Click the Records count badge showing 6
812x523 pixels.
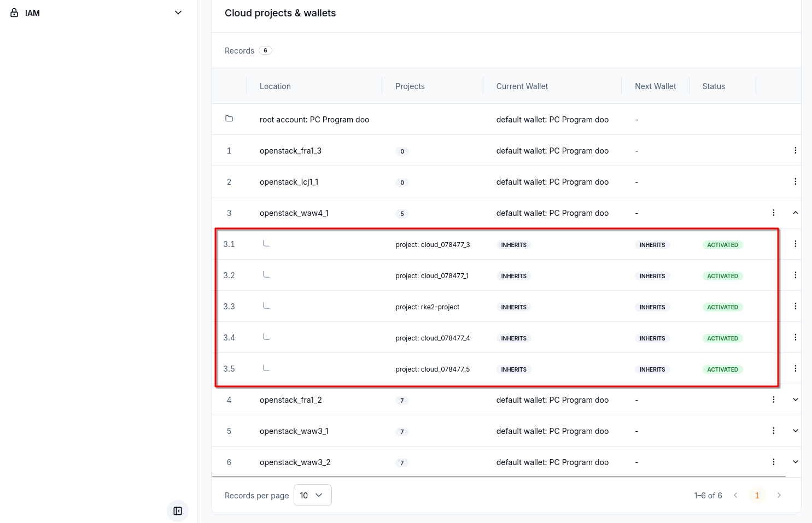click(x=265, y=50)
